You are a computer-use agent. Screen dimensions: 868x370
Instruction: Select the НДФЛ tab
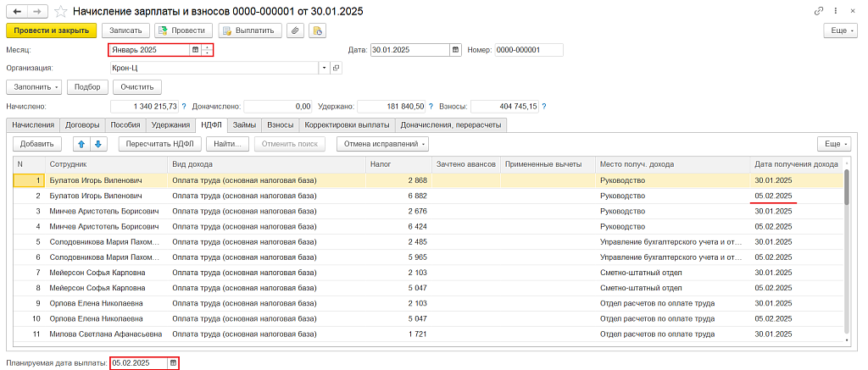[x=211, y=125]
